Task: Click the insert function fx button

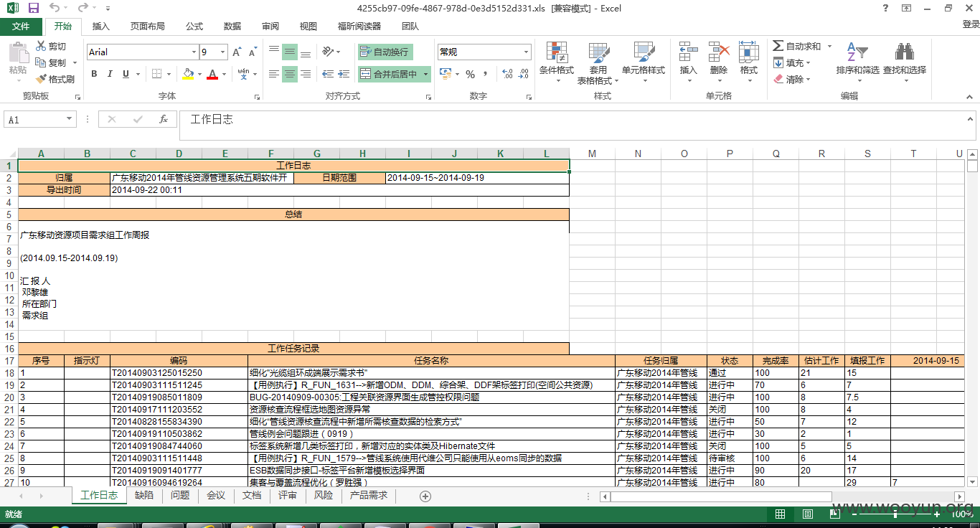Action: pyautogui.click(x=164, y=120)
